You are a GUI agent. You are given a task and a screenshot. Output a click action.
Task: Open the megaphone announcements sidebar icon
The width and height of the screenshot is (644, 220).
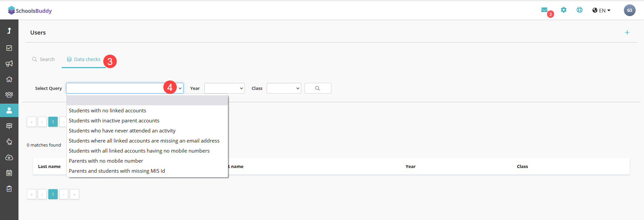(x=9, y=63)
